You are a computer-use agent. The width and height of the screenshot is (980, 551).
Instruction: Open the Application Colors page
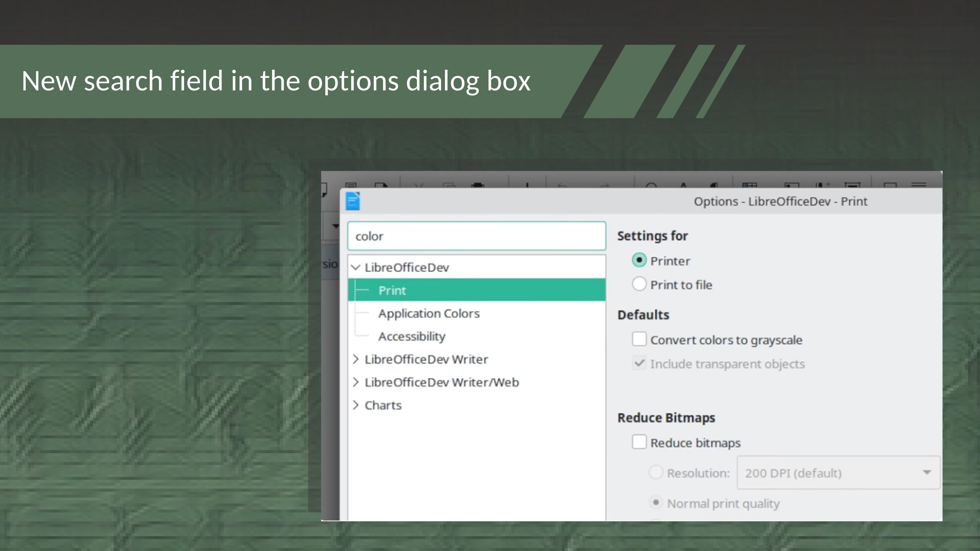click(429, 313)
